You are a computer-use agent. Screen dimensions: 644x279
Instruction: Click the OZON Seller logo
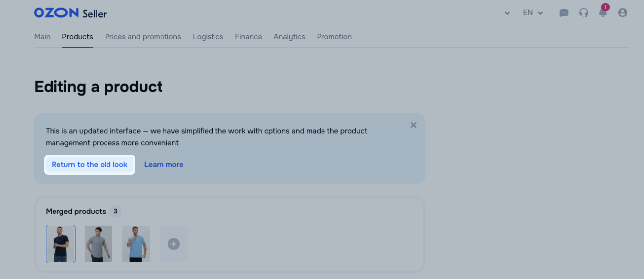point(70,13)
